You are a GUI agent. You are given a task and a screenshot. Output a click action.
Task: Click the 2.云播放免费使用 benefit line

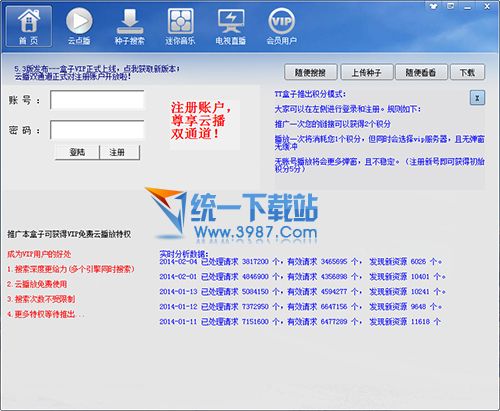coord(37,284)
